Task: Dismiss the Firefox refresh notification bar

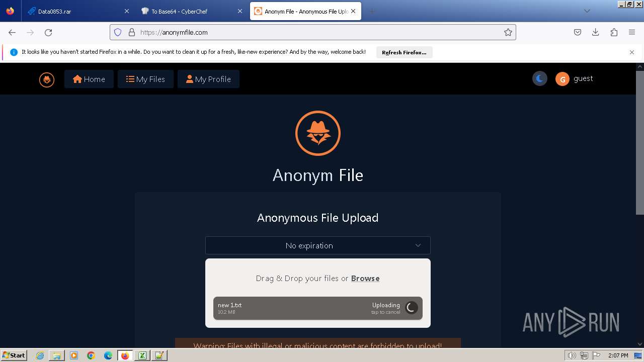Action: [x=632, y=52]
